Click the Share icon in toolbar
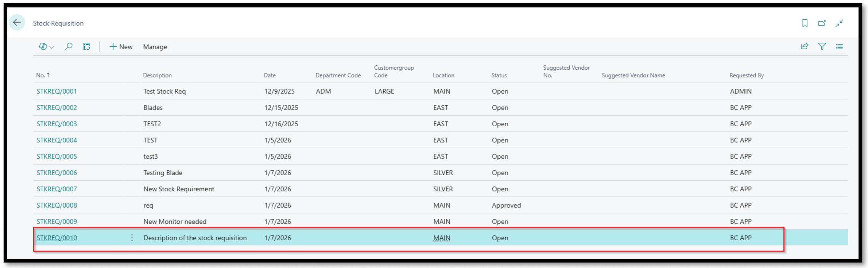 point(804,47)
